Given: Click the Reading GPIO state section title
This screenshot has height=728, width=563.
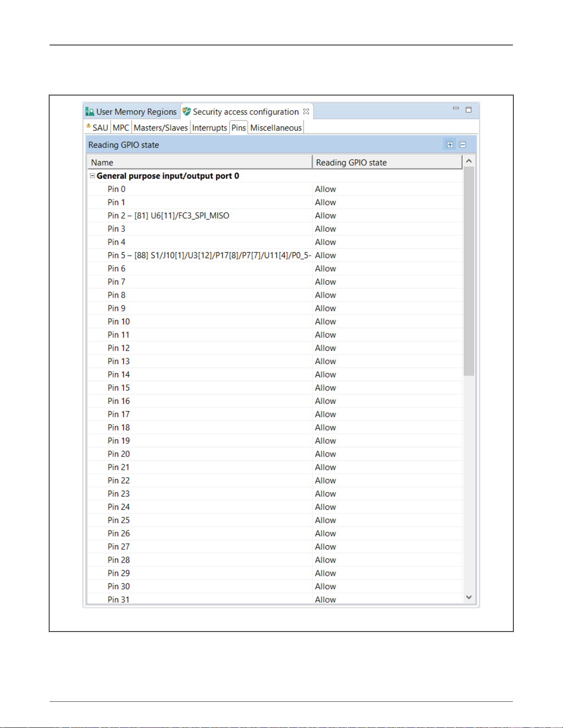Looking at the screenshot, I should click(124, 145).
